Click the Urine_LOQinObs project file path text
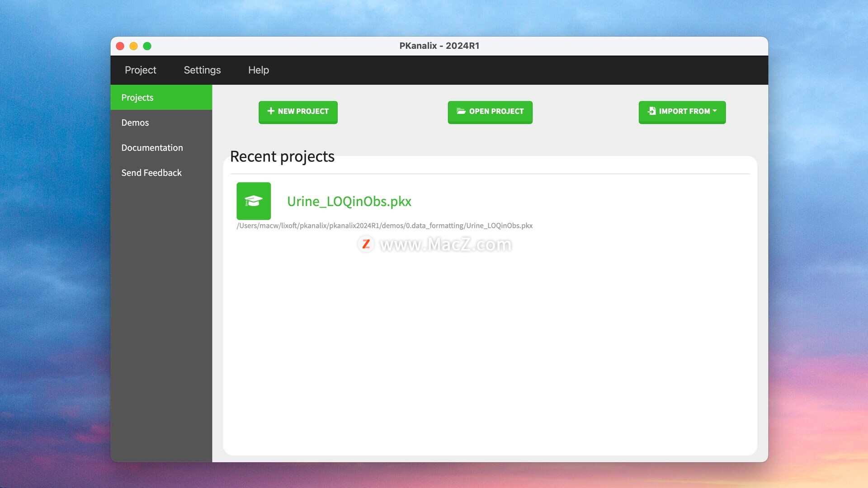 384,225
